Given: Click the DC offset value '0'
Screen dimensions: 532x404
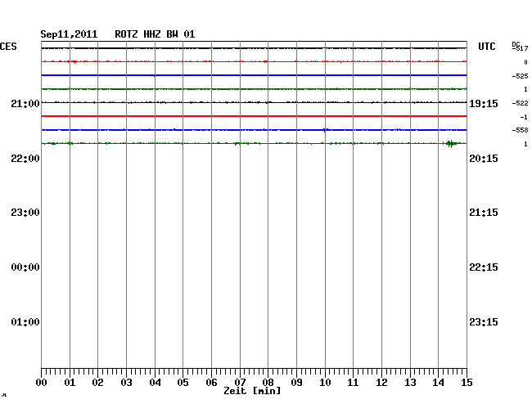Looking at the screenshot, I should (x=526, y=62).
